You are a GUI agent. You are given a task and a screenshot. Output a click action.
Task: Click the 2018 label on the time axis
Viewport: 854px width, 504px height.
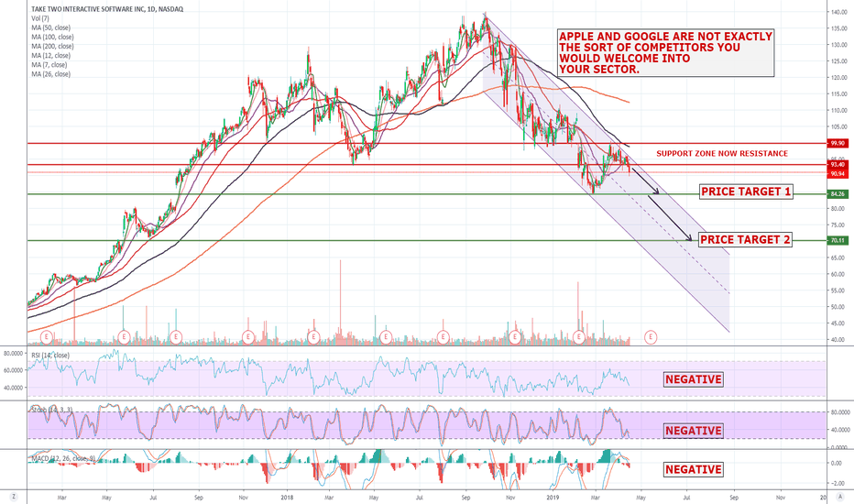pyautogui.click(x=287, y=498)
